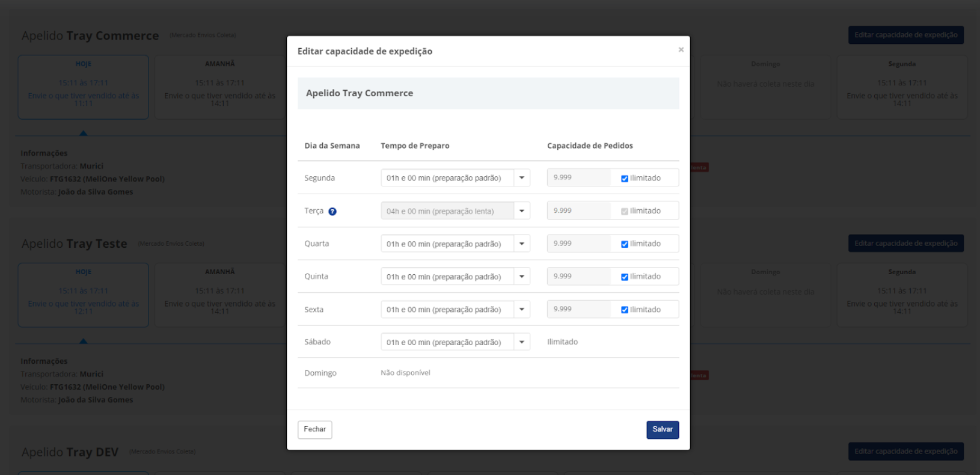The height and width of the screenshot is (475, 980).
Task: Click 'Tempo de Preparo' column header
Action: pos(415,146)
